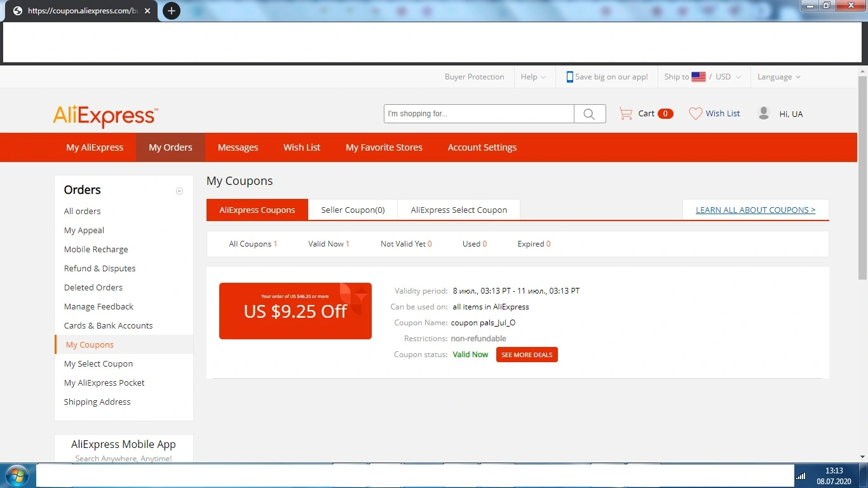Click the US flag icon
Image resolution: width=868 pixels, height=488 pixels.
698,77
